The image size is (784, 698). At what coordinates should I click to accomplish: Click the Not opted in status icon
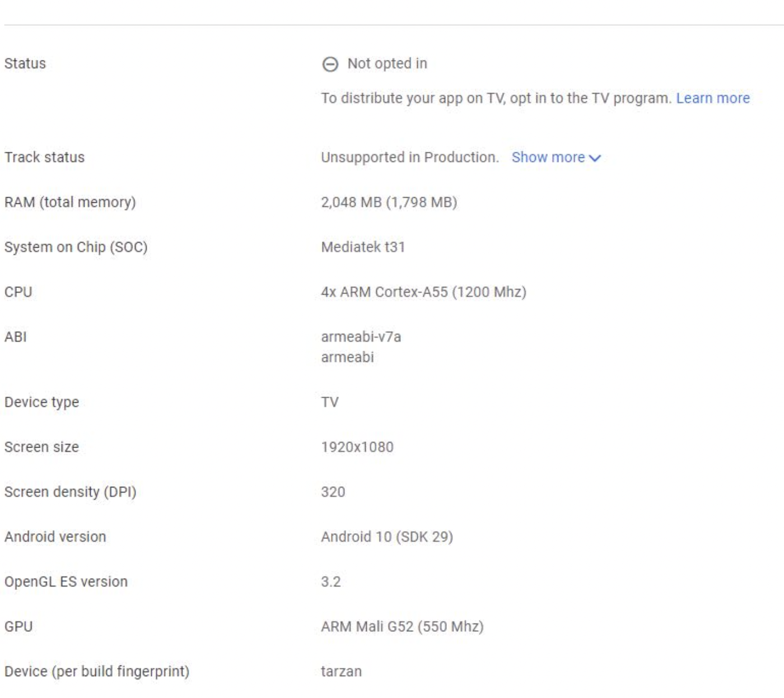tap(330, 64)
